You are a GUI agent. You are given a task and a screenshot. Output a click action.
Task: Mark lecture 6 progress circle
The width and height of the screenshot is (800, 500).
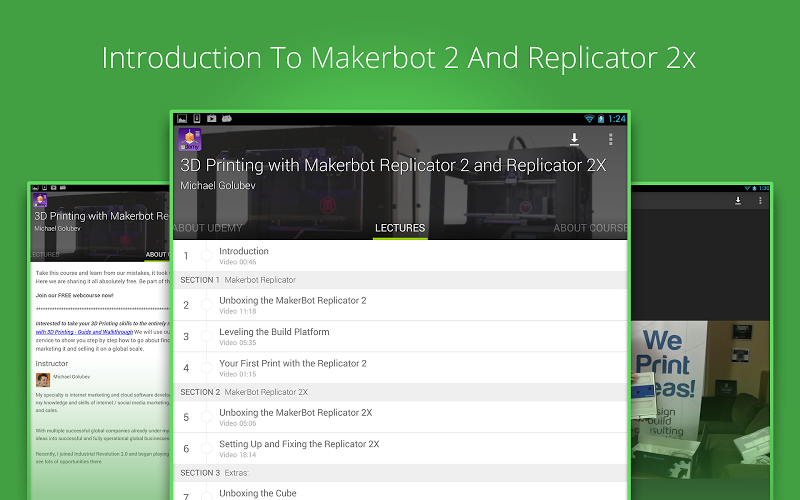207,448
